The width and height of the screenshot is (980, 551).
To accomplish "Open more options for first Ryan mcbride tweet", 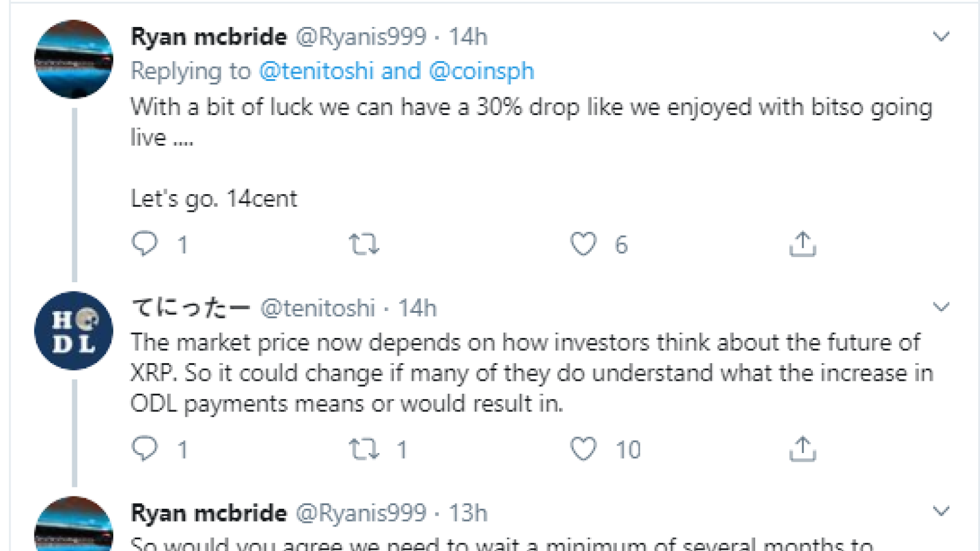I will coord(941,37).
